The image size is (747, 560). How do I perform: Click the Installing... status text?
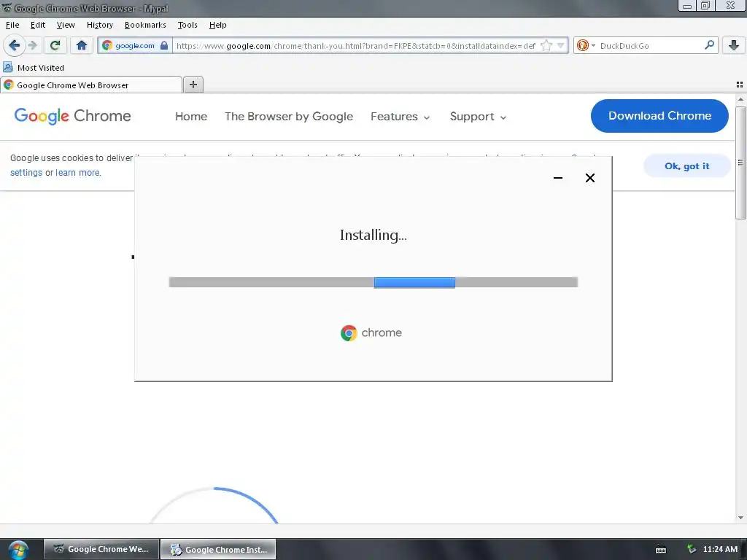pos(373,236)
